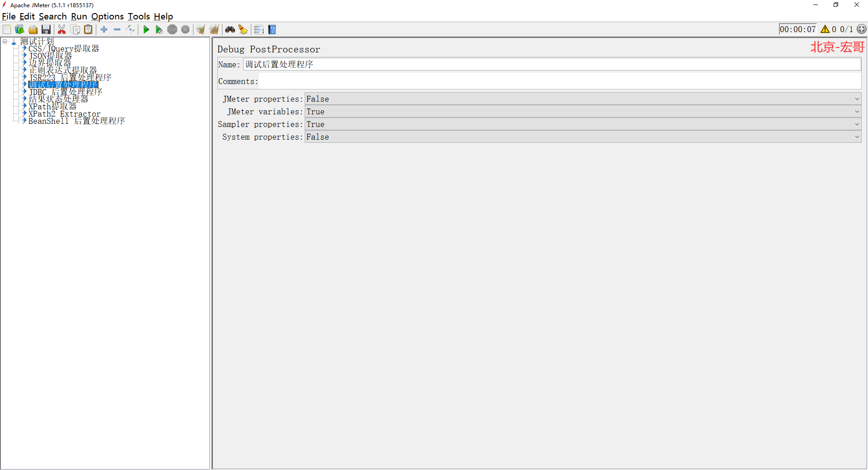Viewport: 868px width, 470px height.
Task: Select JDBC 后置处理程序 in tree
Action: coord(66,92)
